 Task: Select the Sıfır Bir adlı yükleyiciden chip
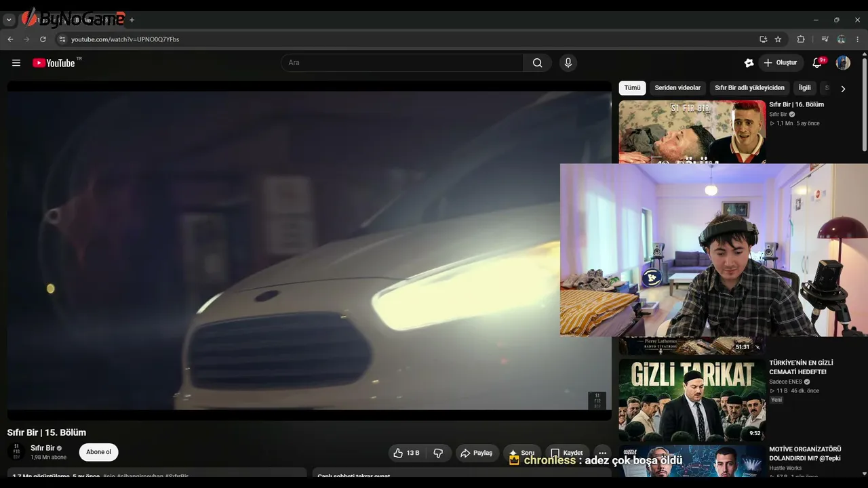[749, 88]
